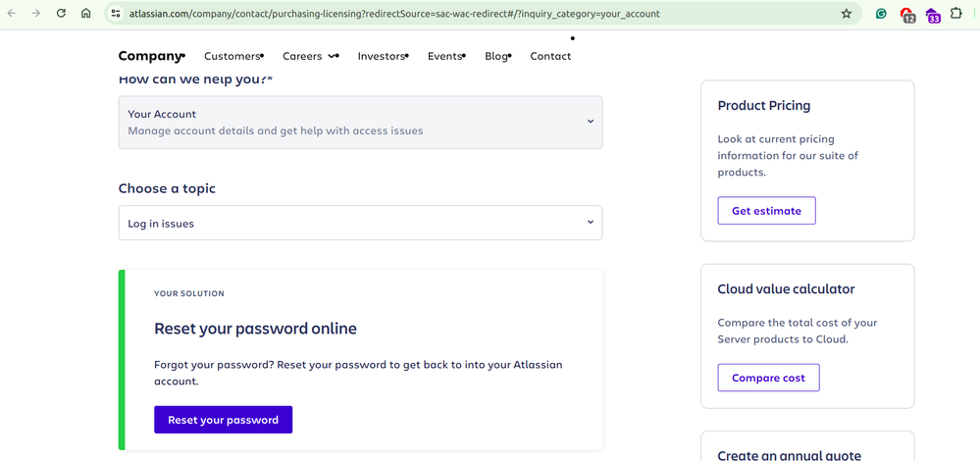Open the Log in issues topic dropdown

pos(361,223)
